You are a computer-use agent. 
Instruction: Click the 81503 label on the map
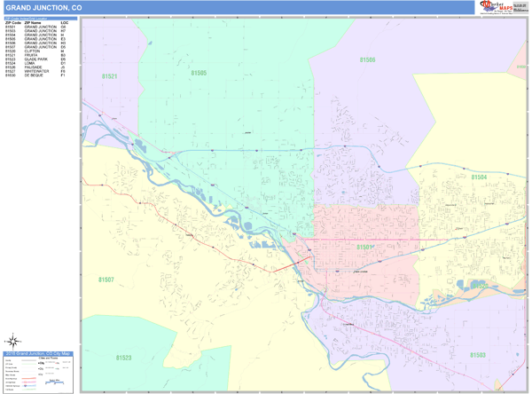click(478, 355)
